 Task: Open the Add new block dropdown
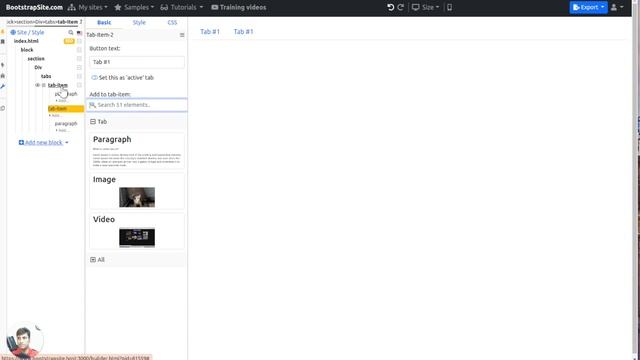44,142
